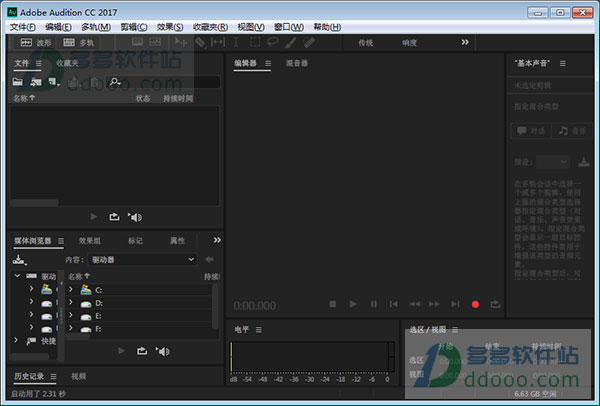Toggle the spectral pitch display icon
This screenshot has width=600, height=406.
(x=155, y=42)
